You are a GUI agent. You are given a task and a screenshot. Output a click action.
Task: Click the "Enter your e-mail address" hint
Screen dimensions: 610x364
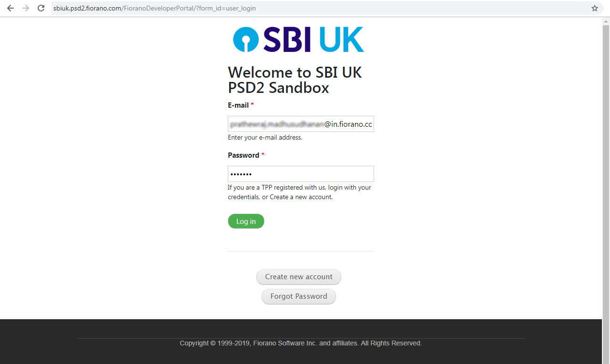click(x=265, y=138)
